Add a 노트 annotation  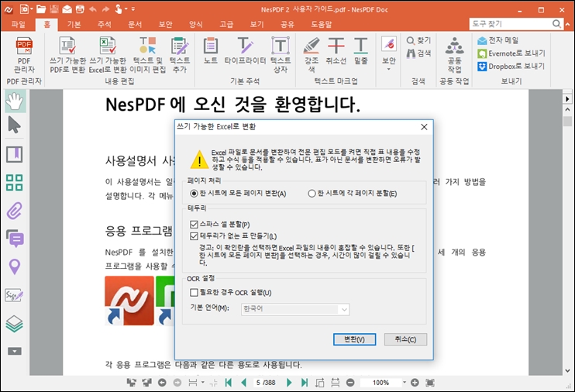(x=211, y=50)
